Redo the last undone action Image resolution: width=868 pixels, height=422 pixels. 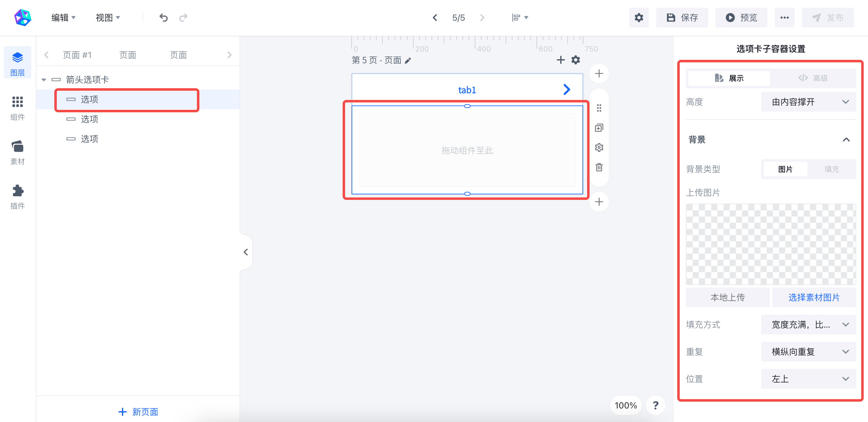click(x=183, y=18)
